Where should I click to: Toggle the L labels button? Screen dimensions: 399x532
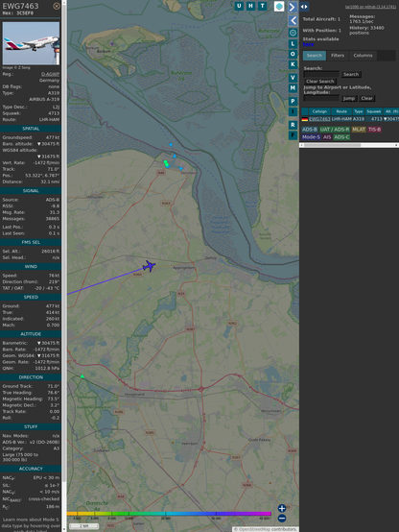[x=293, y=44]
